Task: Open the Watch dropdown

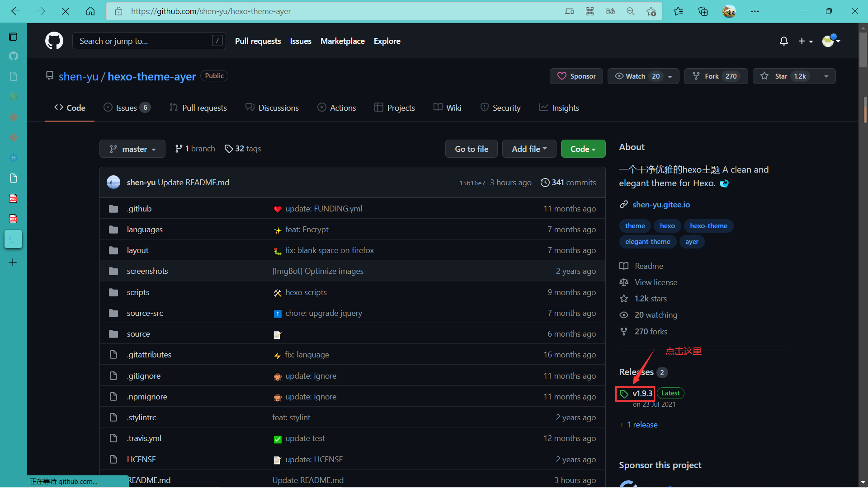Action: tap(643, 76)
